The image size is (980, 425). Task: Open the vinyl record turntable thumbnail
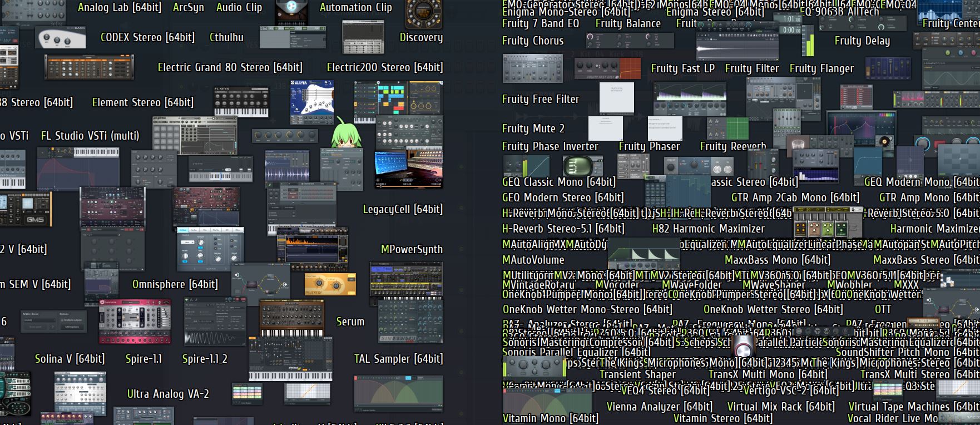click(885, 142)
